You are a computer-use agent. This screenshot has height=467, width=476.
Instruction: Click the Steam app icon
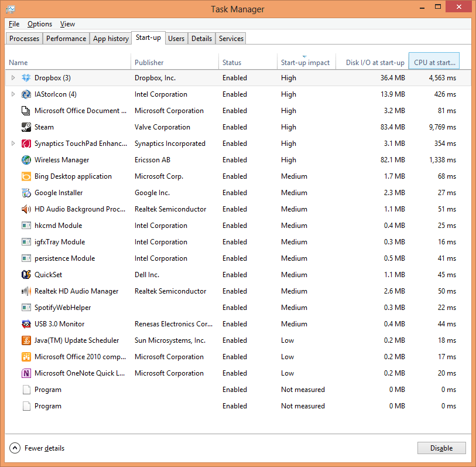click(x=26, y=127)
